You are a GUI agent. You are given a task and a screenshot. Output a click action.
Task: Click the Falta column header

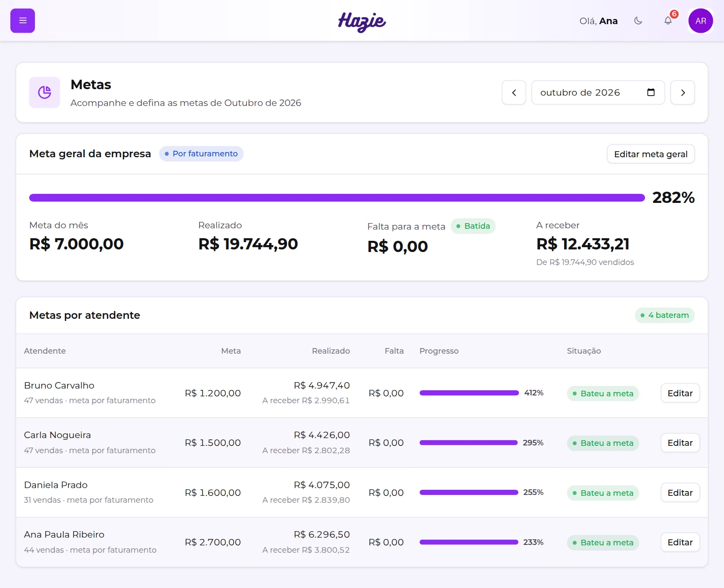click(x=394, y=351)
